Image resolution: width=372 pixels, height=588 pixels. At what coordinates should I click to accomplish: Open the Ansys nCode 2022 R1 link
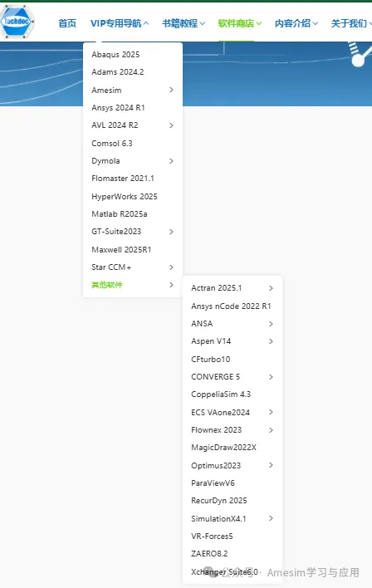(231, 306)
